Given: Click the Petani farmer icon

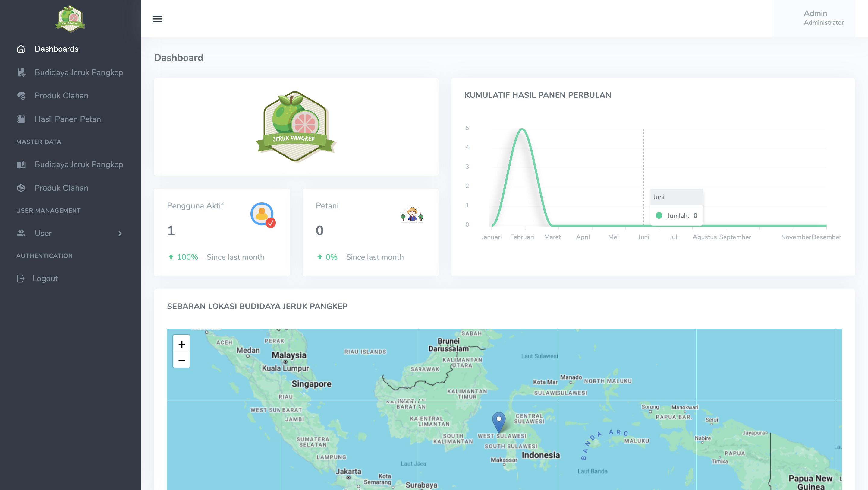Looking at the screenshot, I should point(411,215).
